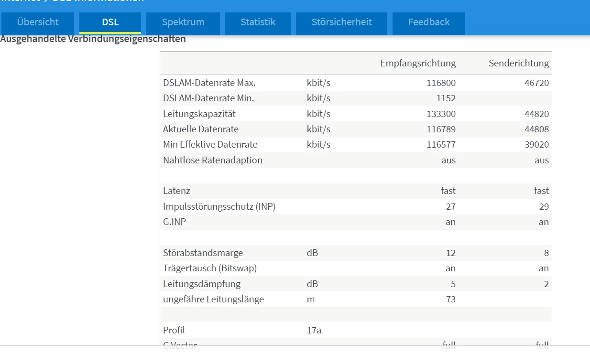The height and width of the screenshot is (364, 590).
Task: Click the Trägertausch (Bitswap) row label
Action: [209, 268]
